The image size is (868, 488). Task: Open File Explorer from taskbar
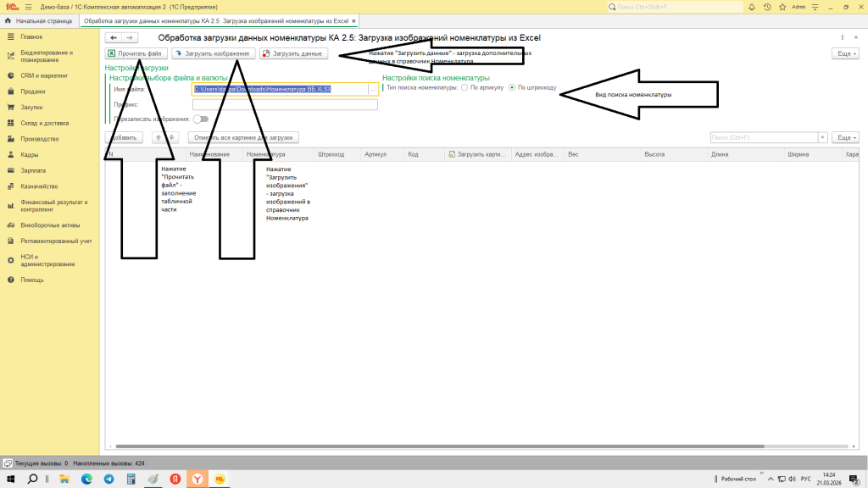coord(64,480)
